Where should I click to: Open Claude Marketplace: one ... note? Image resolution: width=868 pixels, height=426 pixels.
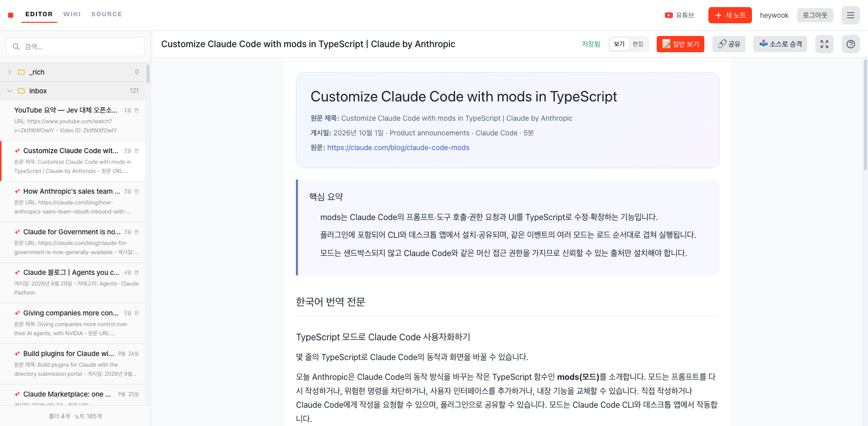point(72,395)
